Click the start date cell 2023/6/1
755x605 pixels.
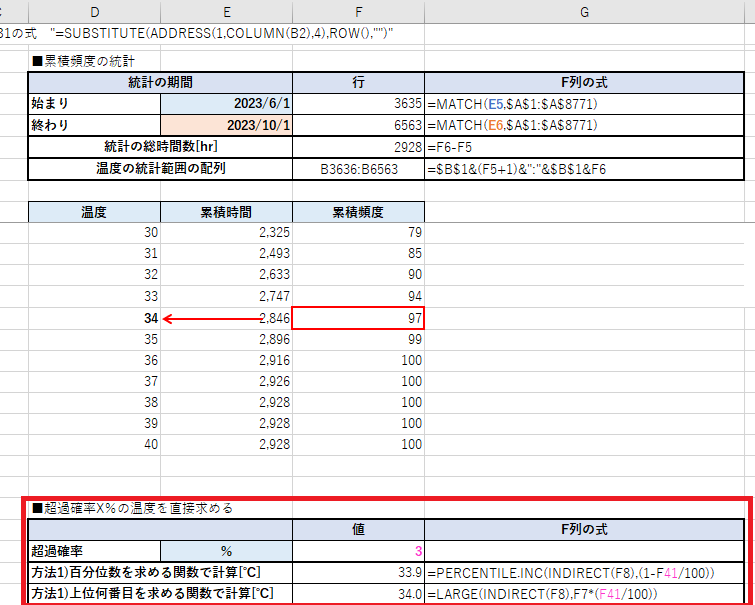[226, 103]
